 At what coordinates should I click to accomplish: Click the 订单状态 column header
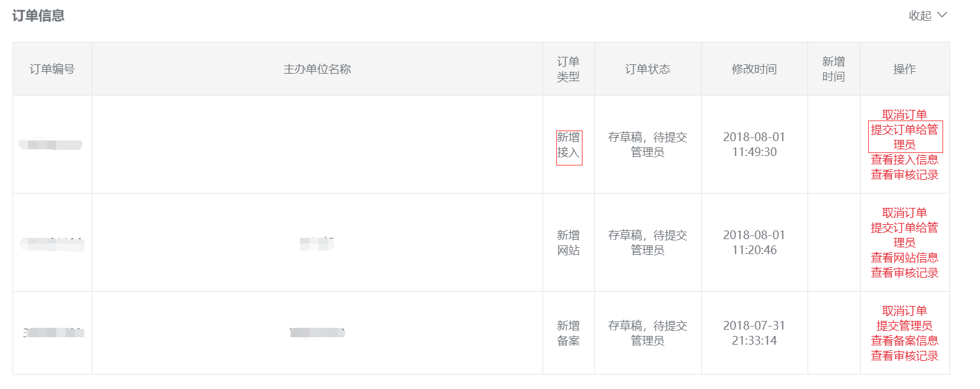tap(647, 69)
